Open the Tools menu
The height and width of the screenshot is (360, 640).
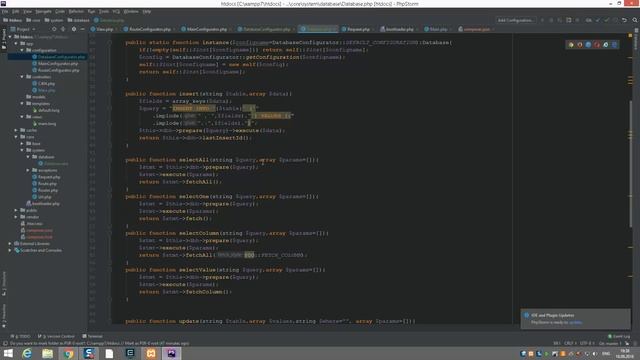[x=104, y=11]
